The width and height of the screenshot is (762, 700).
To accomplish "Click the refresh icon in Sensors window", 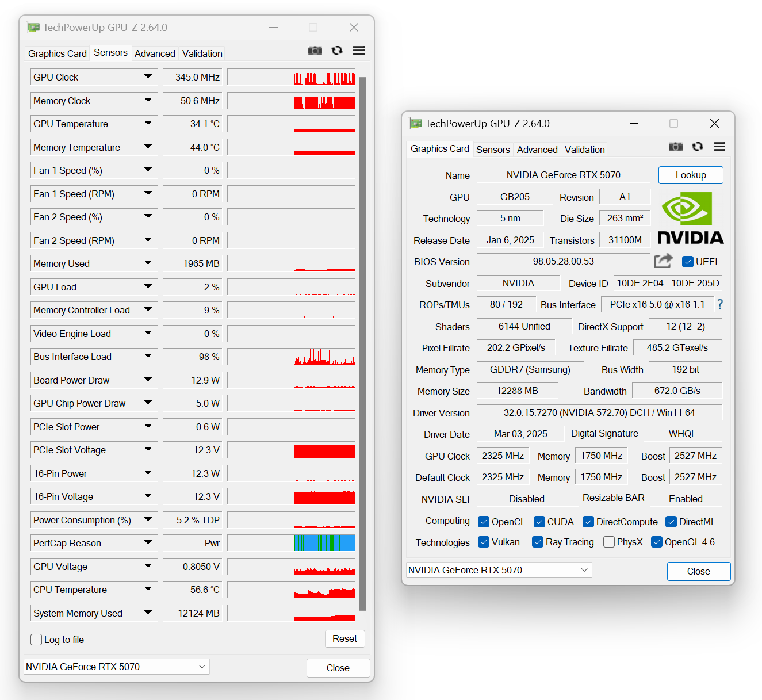I will coord(337,51).
